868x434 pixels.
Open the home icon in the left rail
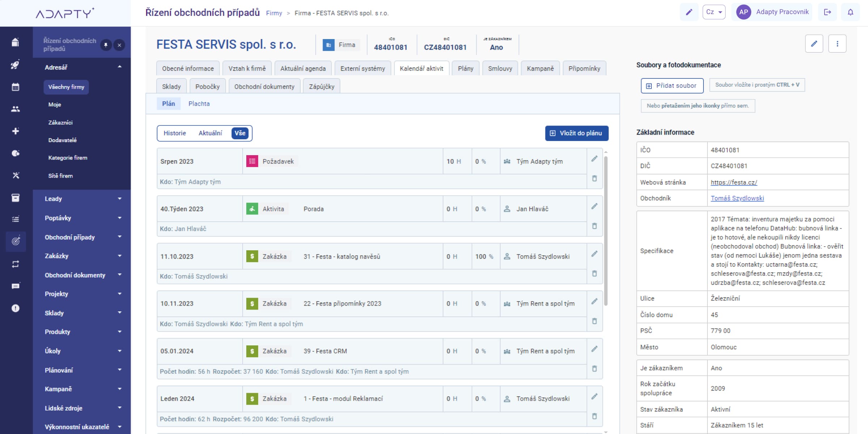pos(15,42)
